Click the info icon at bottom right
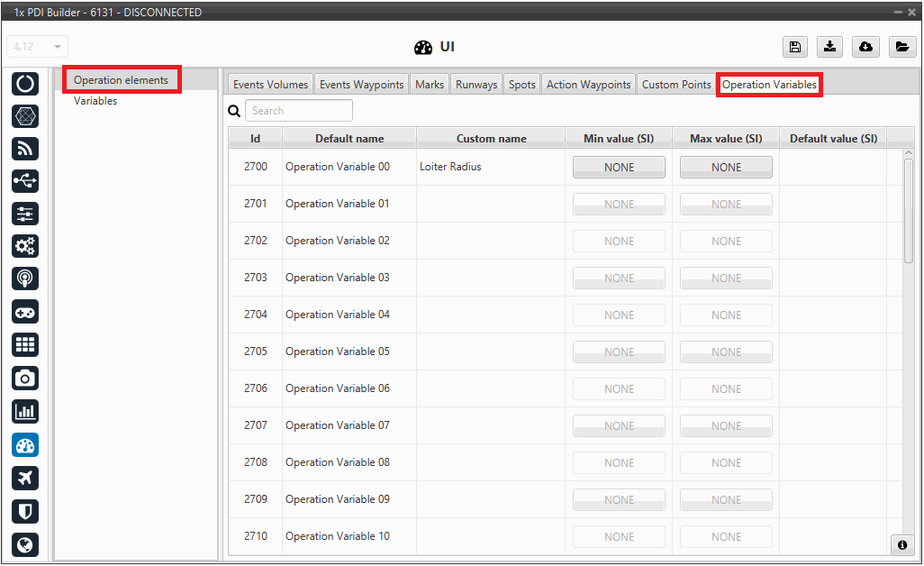This screenshot has height=566, width=924. pos(901,544)
